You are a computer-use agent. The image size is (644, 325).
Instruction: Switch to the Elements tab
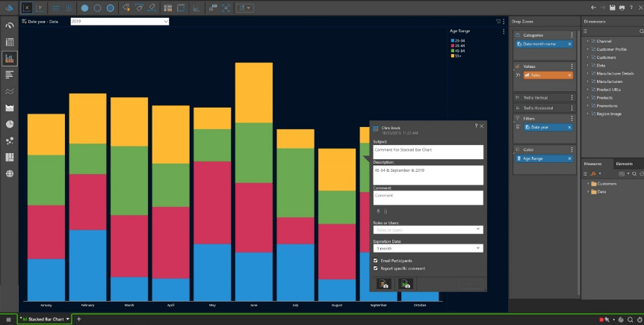point(625,164)
